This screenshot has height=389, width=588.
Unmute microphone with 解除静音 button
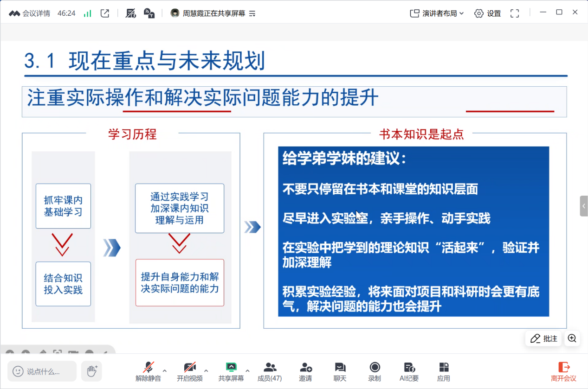pos(149,371)
